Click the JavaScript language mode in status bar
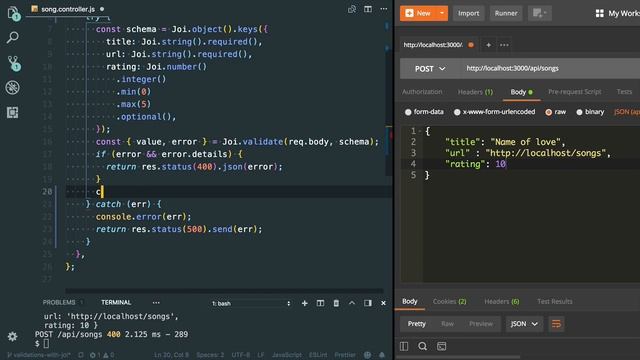The width and height of the screenshot is (640, 360). (x=287, y=355)
